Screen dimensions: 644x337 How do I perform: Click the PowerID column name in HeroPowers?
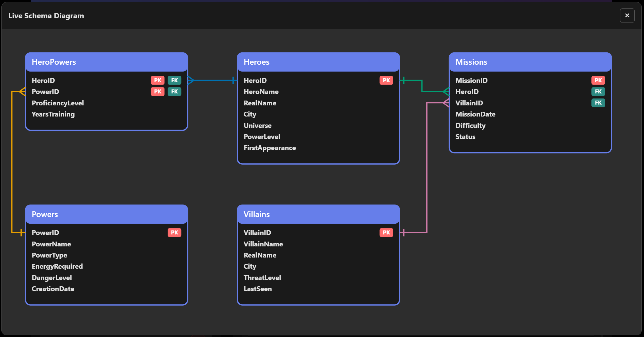[45, 92]
